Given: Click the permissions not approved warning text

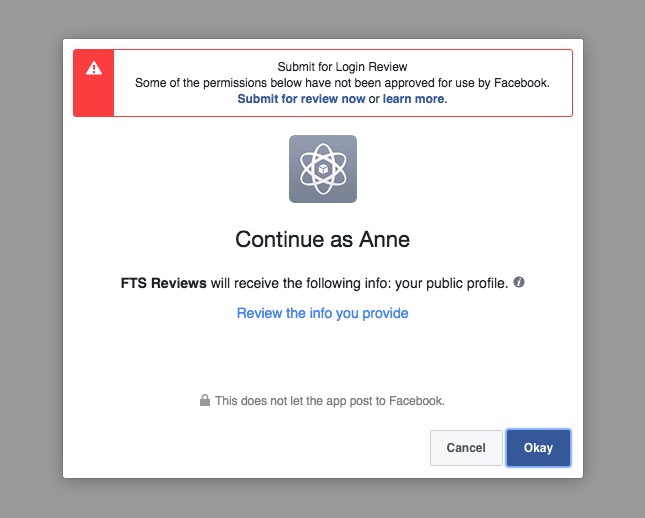Looking at the screenshot, I should (x=342, y=83).
